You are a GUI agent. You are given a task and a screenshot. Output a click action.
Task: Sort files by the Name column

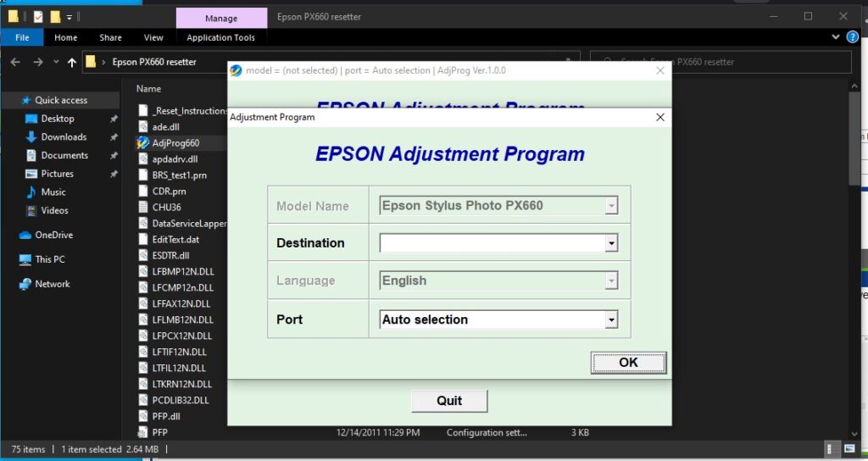[x=149, y=88]
